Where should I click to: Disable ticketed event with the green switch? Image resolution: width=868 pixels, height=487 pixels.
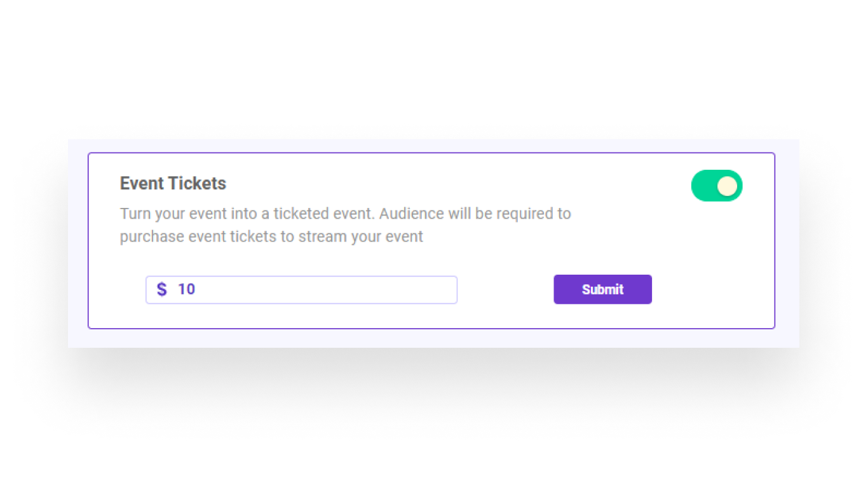(x=716, y=186)
